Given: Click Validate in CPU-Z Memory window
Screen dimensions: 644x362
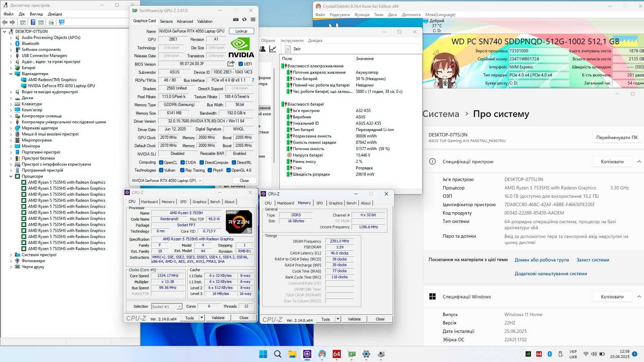Looking at the screenshot, I should pyautogui.click(x=354, y=319).
